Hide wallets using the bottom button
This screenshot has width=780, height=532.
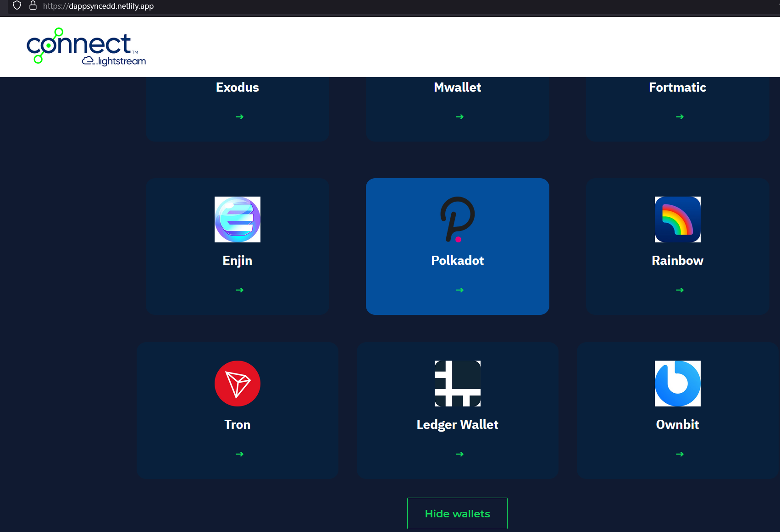(457, 513)
